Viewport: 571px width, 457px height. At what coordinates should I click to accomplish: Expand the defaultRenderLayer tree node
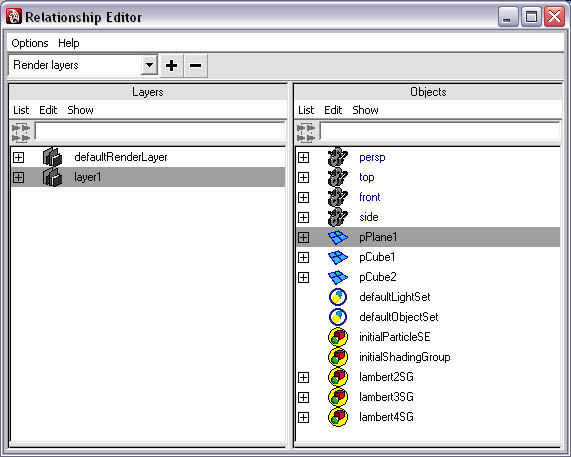click(x=18, y=157)
